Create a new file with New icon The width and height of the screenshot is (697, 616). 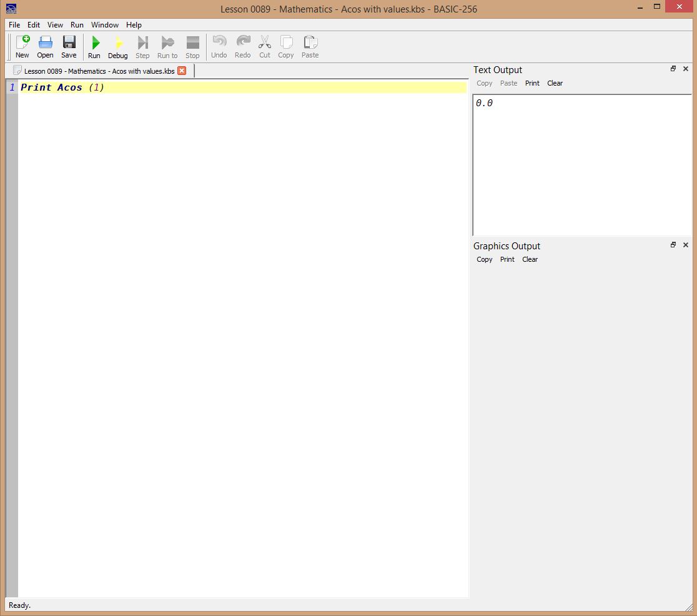coord(22,47)
